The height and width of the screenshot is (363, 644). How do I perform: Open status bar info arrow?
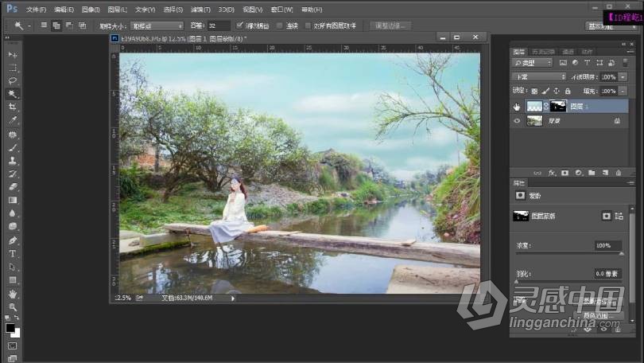[233, 299]
